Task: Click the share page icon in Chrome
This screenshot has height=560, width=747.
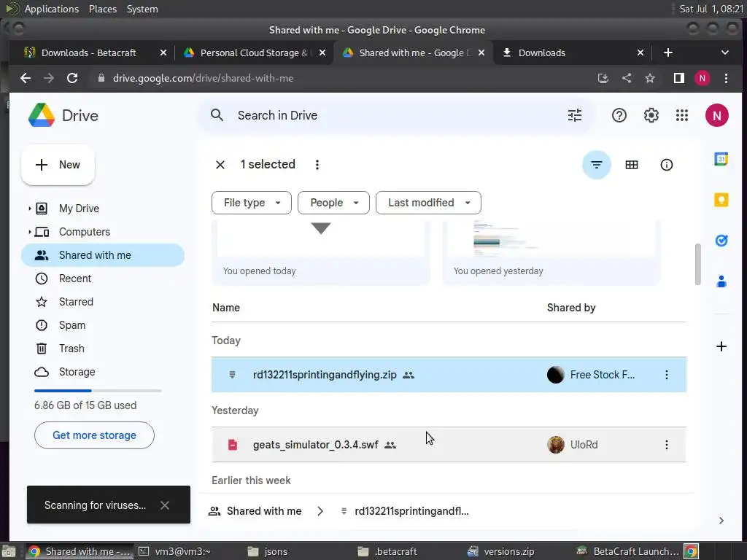Action: [627, 78]
